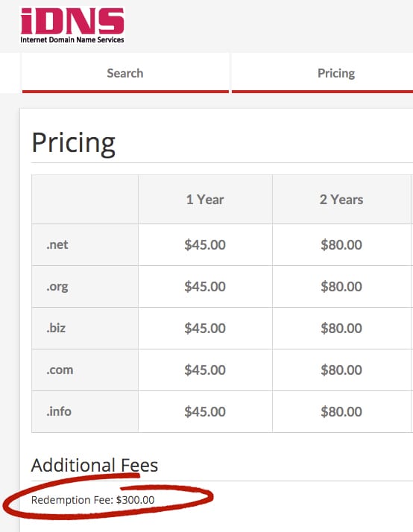Select the 2 Years column header

point(341,200)
